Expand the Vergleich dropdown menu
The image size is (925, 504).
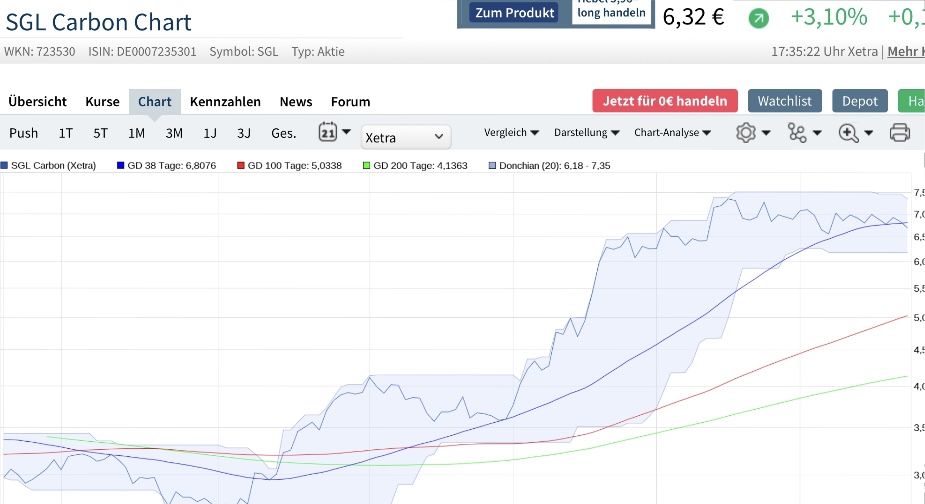click(511, 132)
